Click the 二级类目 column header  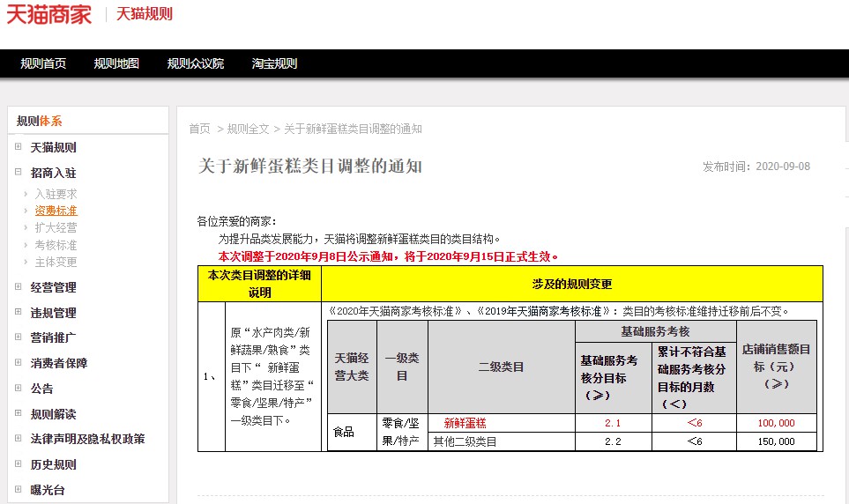click(x=501, y=367)
